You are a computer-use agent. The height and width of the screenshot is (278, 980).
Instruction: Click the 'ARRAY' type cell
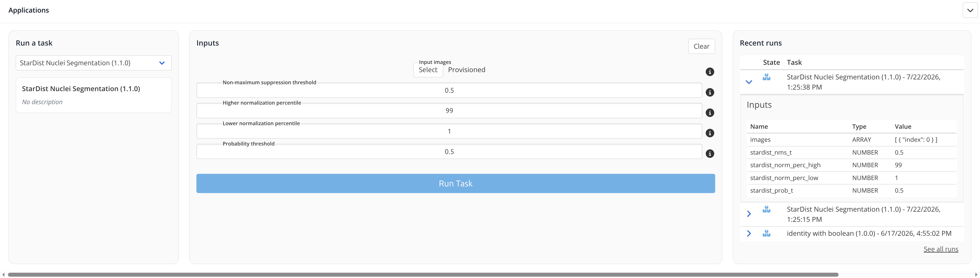[x=861, y=140]
